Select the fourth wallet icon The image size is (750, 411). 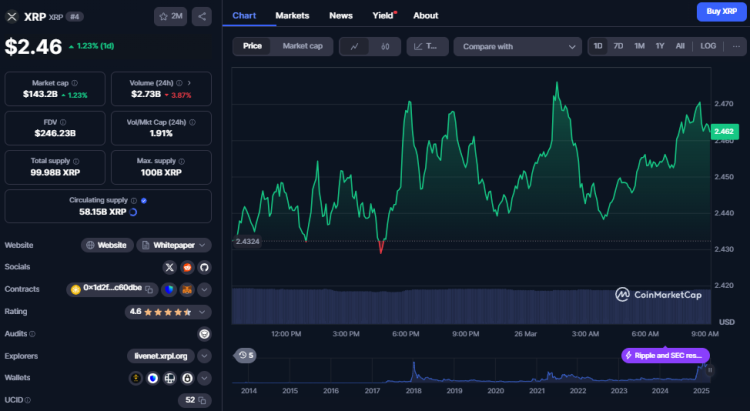187,378
